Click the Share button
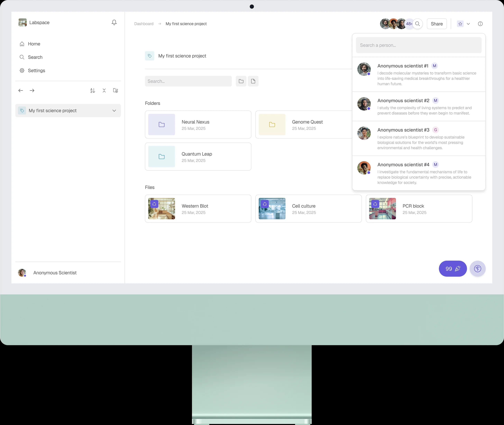 click(437, 24)
